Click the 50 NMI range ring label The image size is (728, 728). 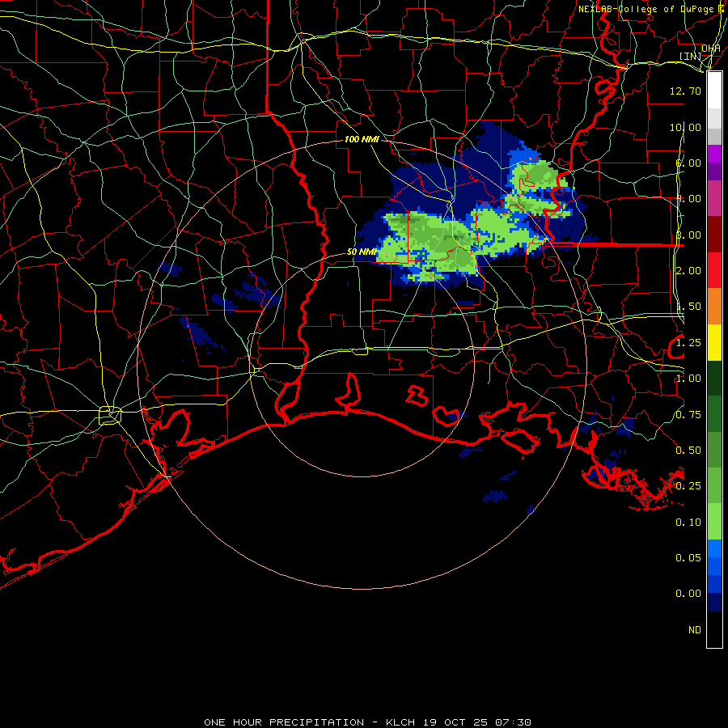[x=362, y=252]
